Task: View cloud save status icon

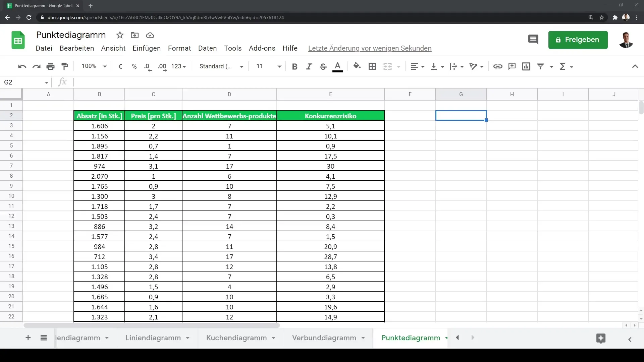Action: point(150,35)
